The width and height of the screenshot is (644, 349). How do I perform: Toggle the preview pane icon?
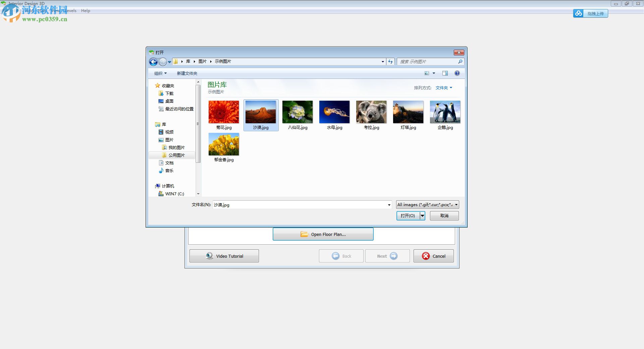(445, 73)
